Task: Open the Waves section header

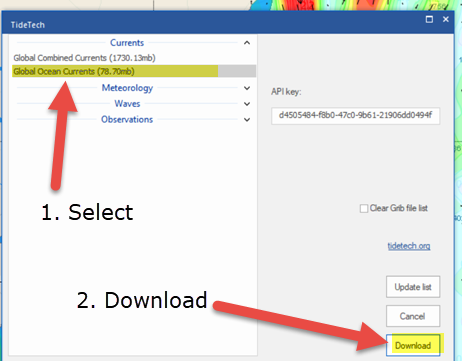Action: (x=127, y=104)
